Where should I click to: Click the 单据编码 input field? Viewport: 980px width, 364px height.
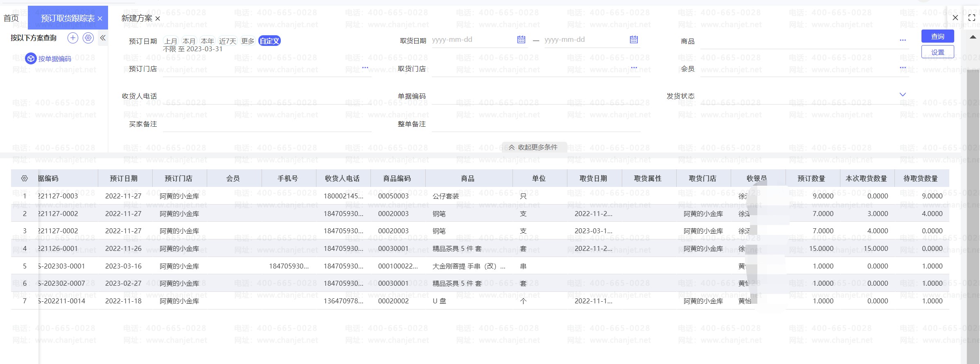pyautogui.click(x=536, y=96)
